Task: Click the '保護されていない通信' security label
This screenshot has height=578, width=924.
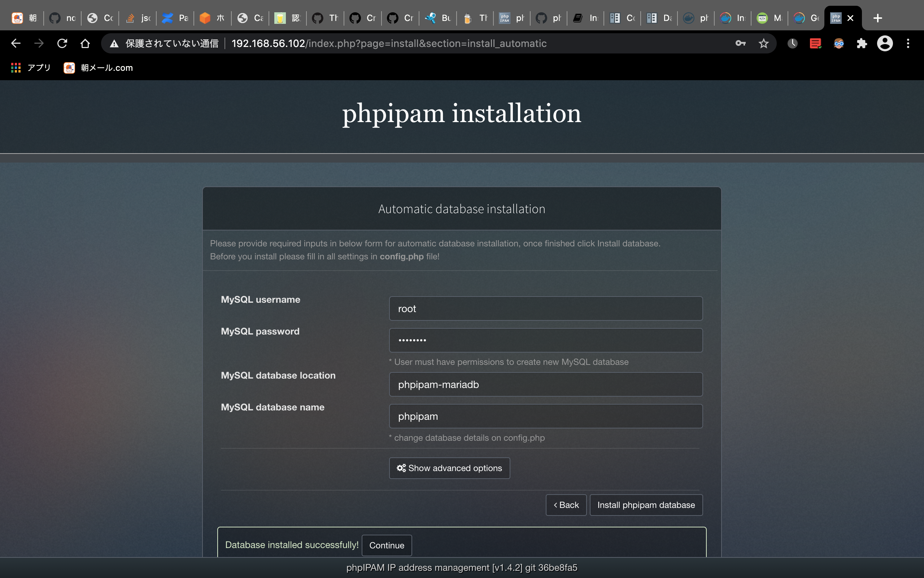Action: click(x=172, y=44)
